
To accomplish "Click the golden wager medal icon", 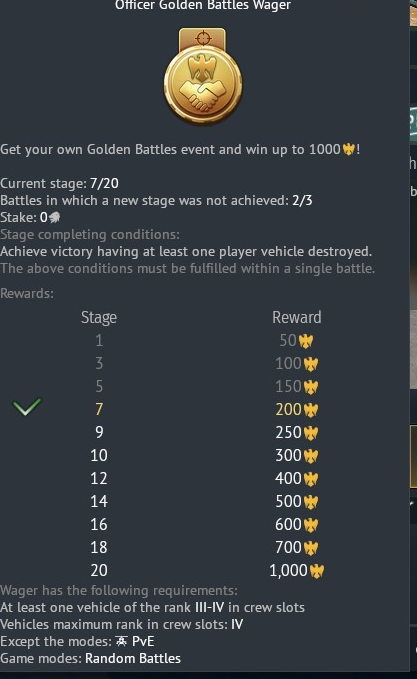I will [x=203, y=77].
